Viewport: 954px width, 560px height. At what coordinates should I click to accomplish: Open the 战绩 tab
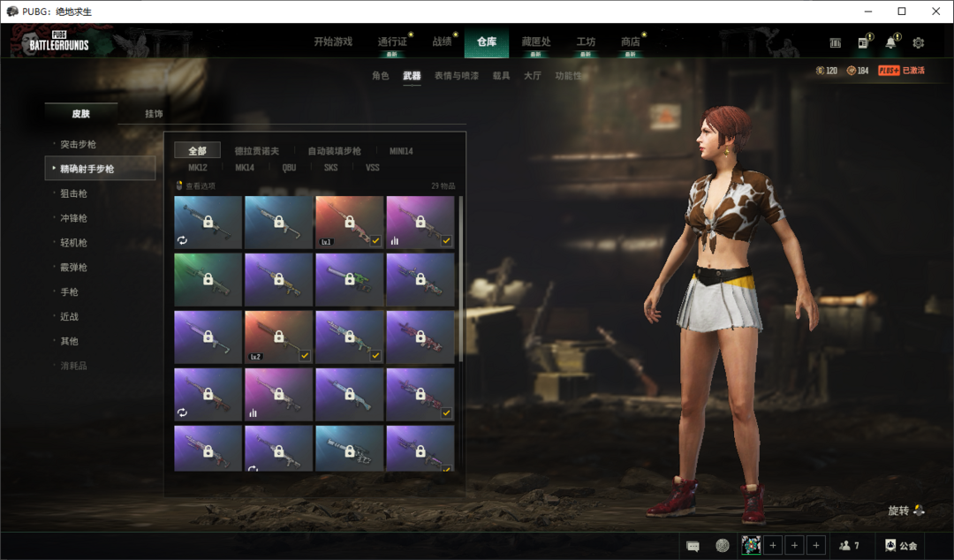[442, 42]
